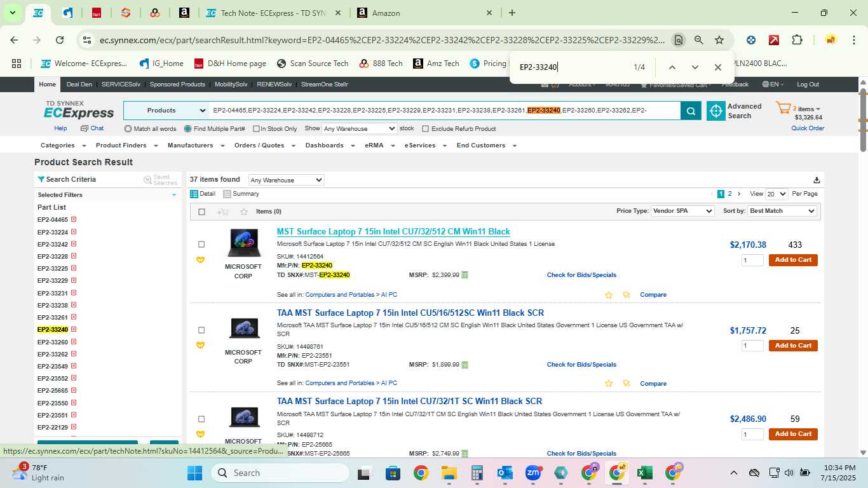Image resolution: width=868 pixels, height=488 pixels.
Task: Open Quick Order link
Action: coord(808,128)
